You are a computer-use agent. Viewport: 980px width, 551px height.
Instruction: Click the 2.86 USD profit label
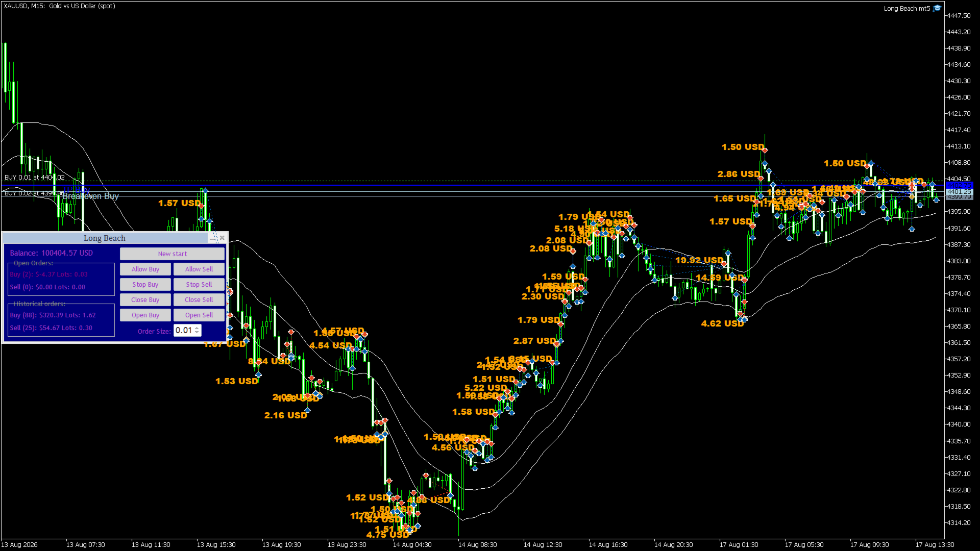[739, 174]
